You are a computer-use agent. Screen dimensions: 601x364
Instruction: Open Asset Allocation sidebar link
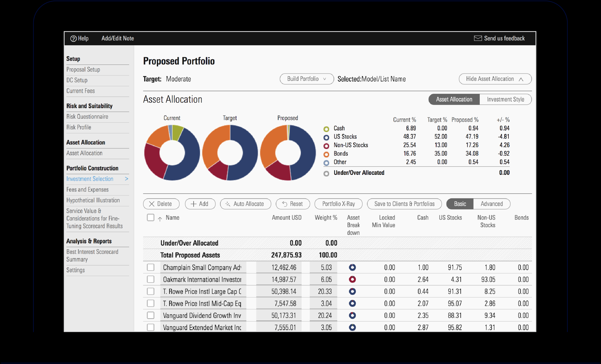click(84, 153)
